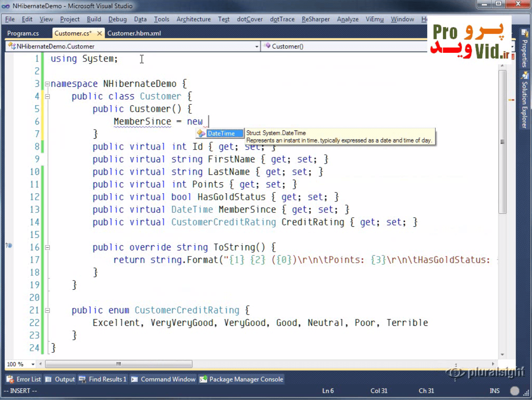Click 'CreditRating' property name on line 14
This screenshot has width=532, height=400.
click(x=313, y=222)
